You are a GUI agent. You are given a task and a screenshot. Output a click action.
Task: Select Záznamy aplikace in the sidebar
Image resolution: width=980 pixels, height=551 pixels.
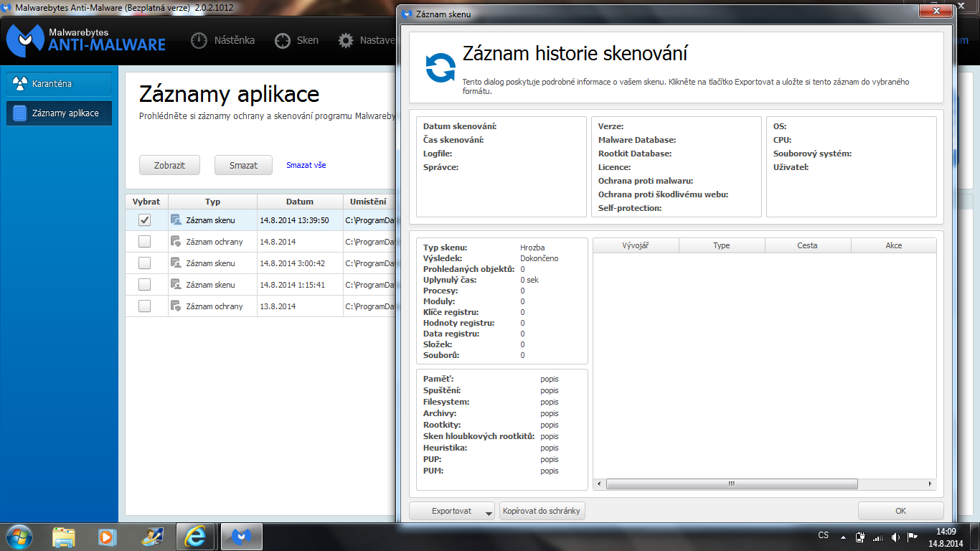click(x=60, y=113)
